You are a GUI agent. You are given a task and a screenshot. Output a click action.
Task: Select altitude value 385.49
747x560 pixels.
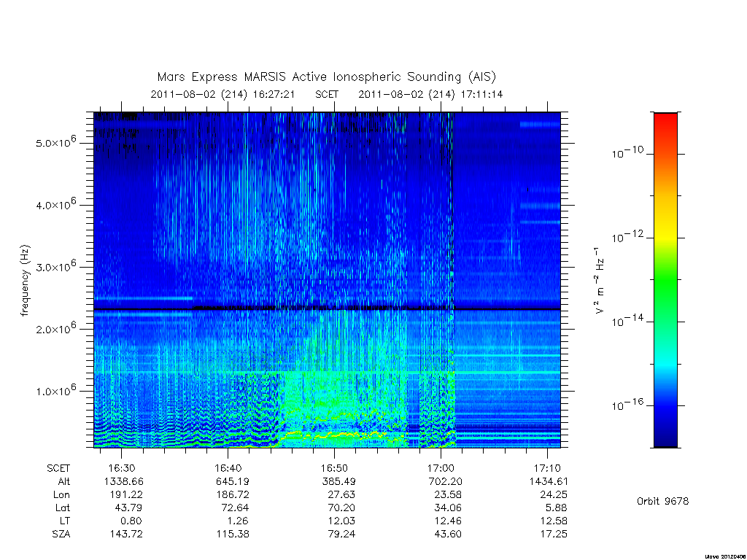tap(338, 481)
